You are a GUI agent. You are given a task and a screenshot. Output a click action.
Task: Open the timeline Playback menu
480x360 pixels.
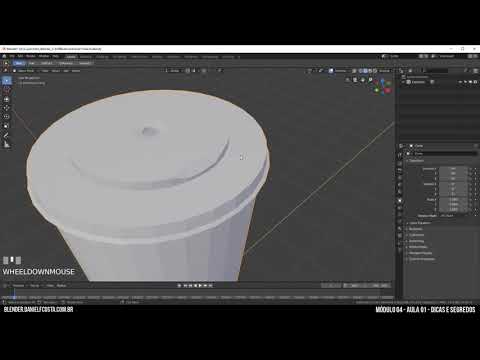[18, 286]
